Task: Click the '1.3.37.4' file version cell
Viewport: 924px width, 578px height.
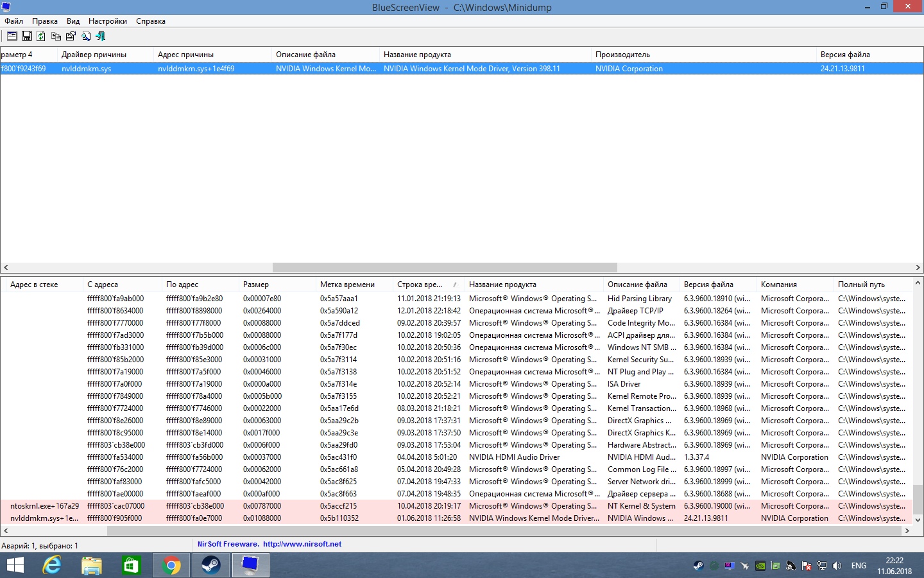Action: 696,457
